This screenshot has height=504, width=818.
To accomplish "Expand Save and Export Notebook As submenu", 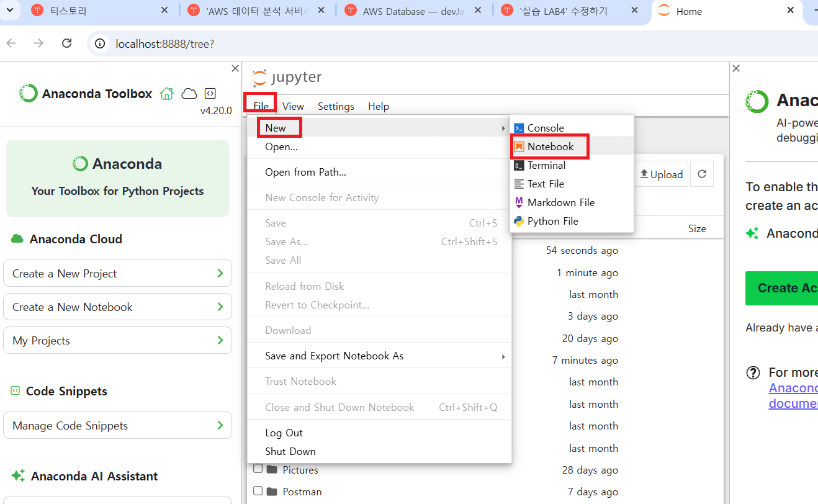I will pyautogui.click(x=379, y=356).
